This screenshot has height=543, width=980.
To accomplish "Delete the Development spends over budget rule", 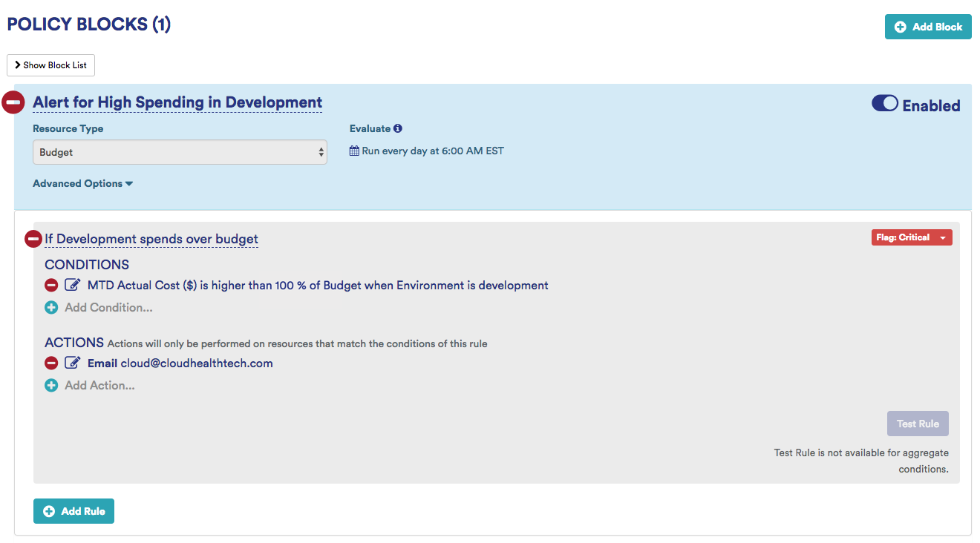I will coord(33,239).
